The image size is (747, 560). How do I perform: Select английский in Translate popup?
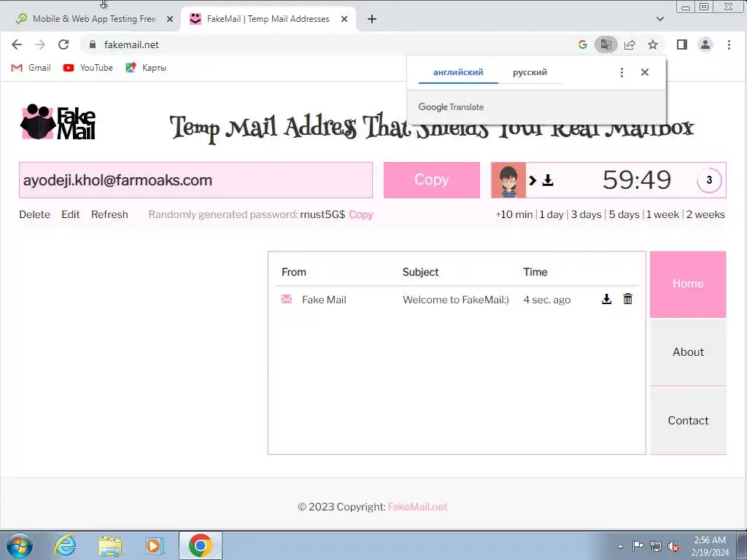tap(458, 72)
